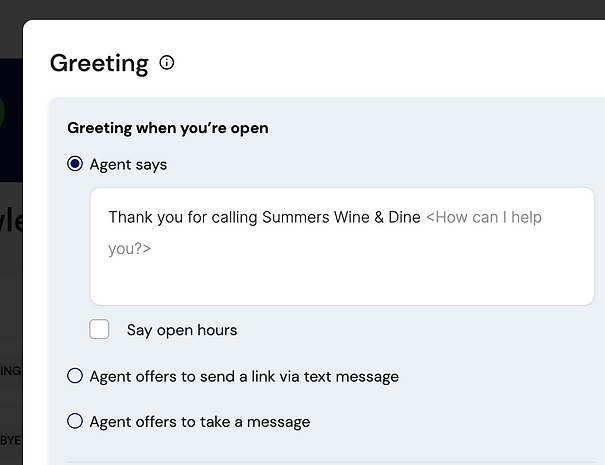The height and width of the screenshot is (465, 605).
Task: Enable the Say open hours checkbox
Action: 99,329
